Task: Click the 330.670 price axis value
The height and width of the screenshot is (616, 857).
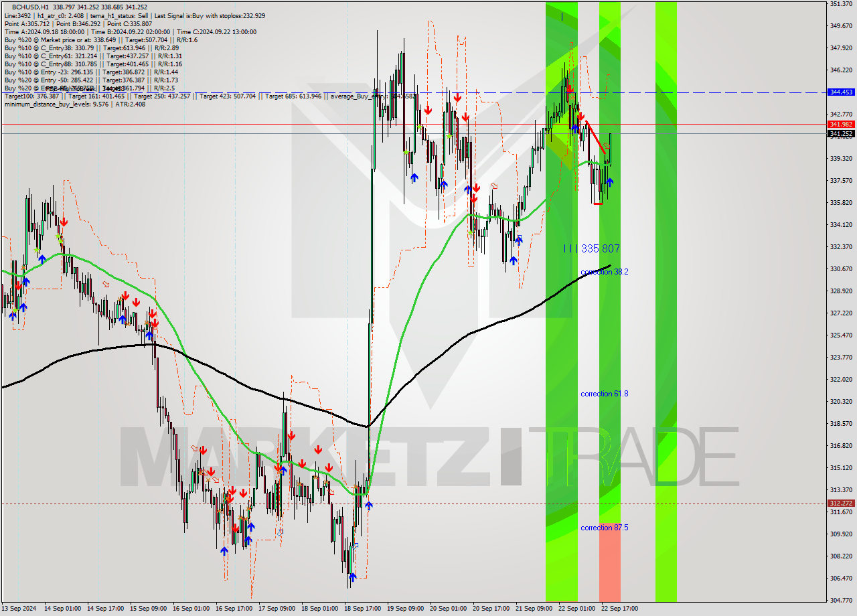Action: pyautogui.click(x=841, y=269)
